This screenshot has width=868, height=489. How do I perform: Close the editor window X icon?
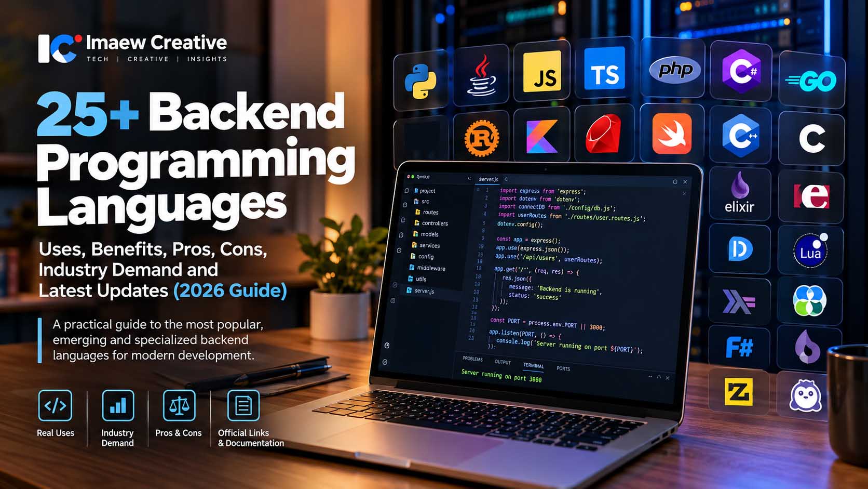click(685, 182)
